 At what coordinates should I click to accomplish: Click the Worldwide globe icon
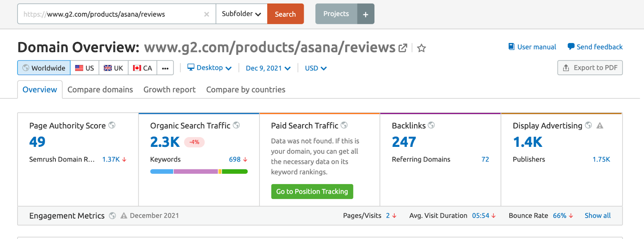26,68
